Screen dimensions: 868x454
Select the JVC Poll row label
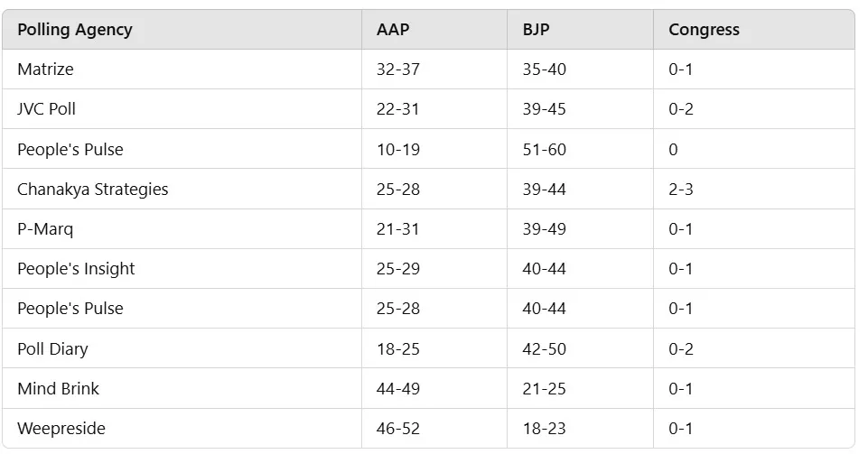click(x=46, y=109)
